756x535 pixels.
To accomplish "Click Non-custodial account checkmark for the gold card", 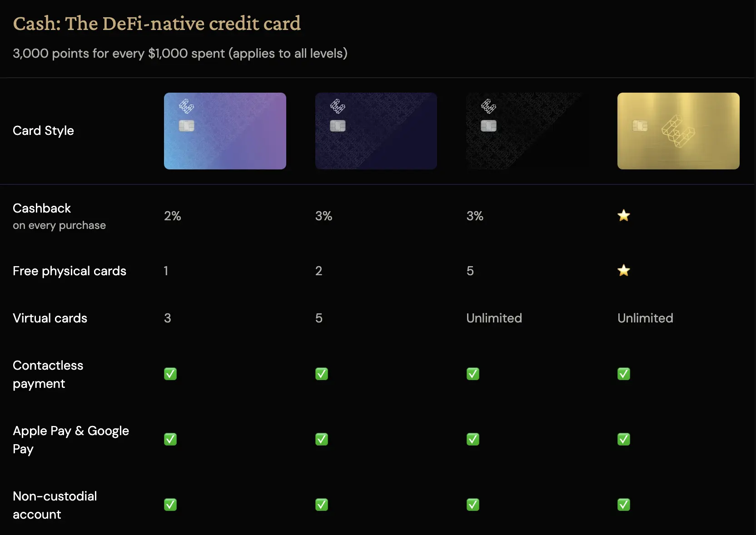I will click(624, 505).
